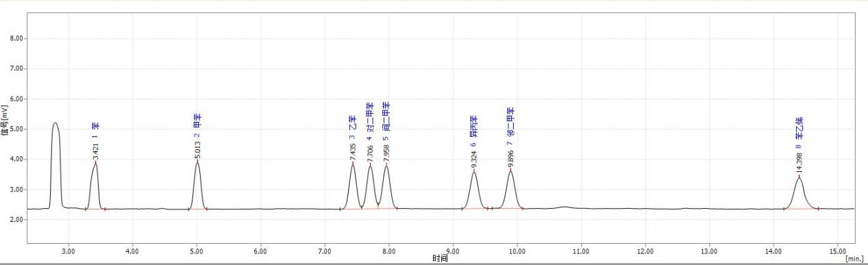The width and height of the screenshot is (868, 265).
Task: Click the tall solvent peak apex near 2.8 min
Action: pyautogui.click(x=55, y=123)
